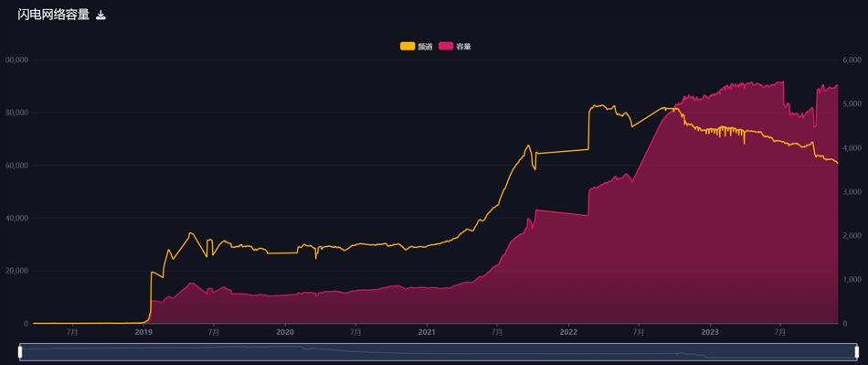Select the 2023 label on the time axis
Screen dimensions: 868x365
[710, 332]
